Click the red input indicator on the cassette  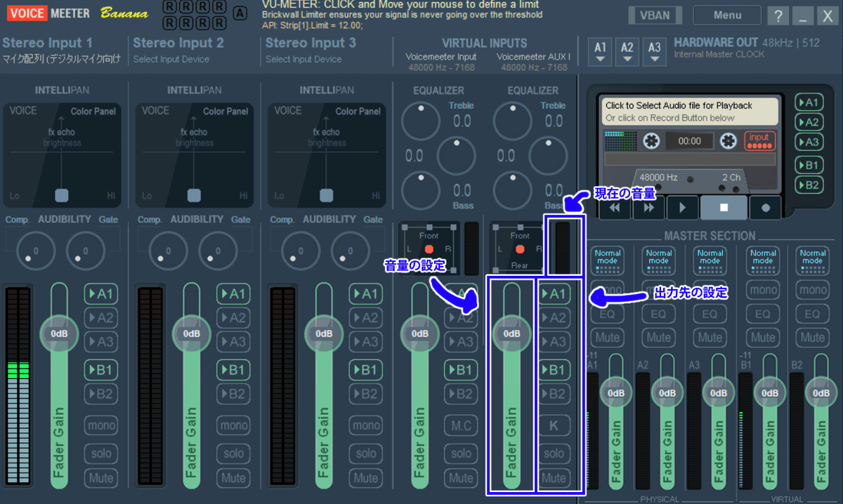pos(760,140)
